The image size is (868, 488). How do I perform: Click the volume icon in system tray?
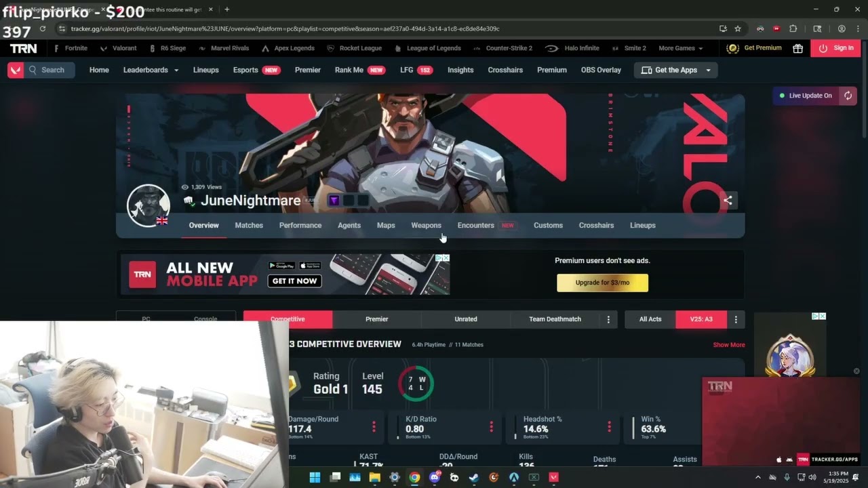point(812,477)
